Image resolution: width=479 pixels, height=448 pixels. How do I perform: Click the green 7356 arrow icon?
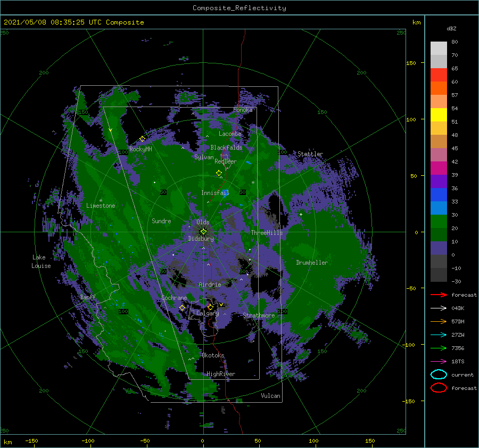coord(439,348)
